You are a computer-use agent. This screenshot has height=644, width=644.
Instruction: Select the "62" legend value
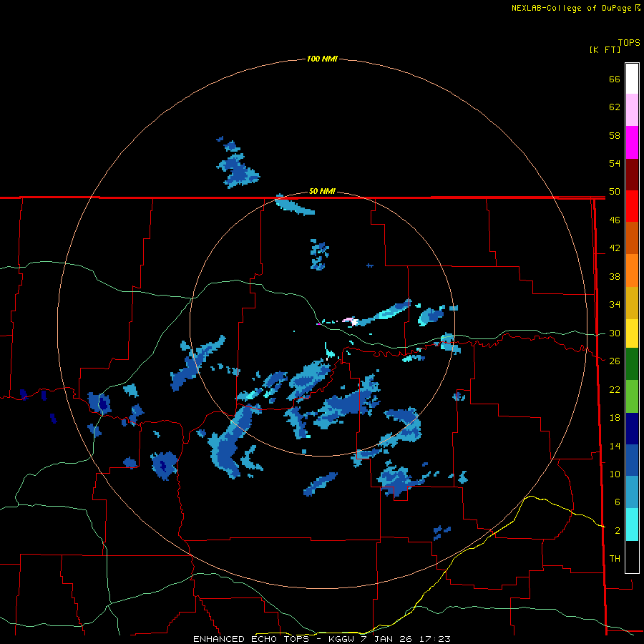pyautogui.click(x=615, y=107)
